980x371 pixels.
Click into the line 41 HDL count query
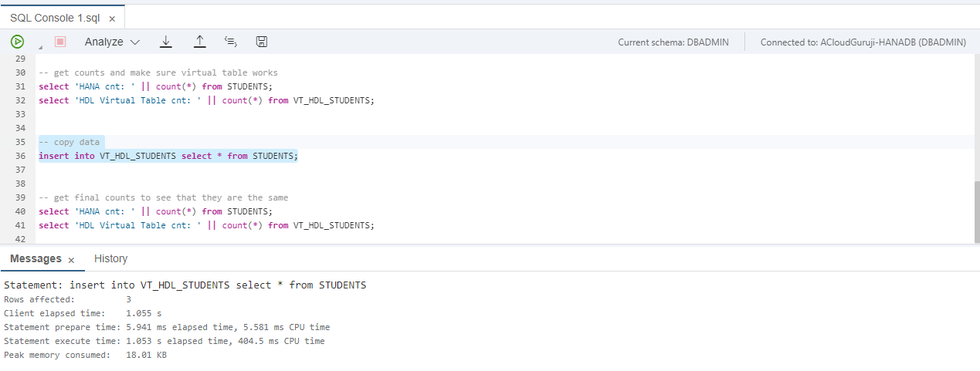click(206, 225)
